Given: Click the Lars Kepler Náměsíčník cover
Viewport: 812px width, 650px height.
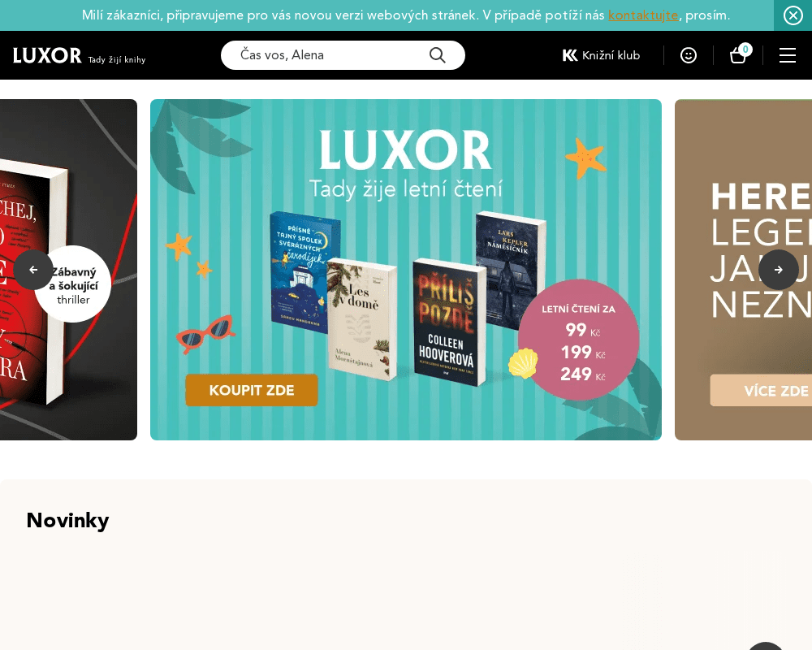Looking at the screenshot, I should [x=511, y=270].
